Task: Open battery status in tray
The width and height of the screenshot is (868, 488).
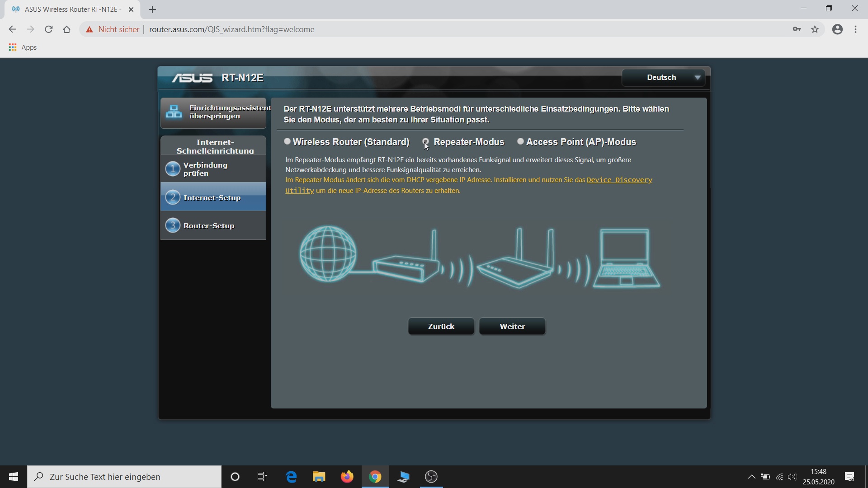Action: pos(765,477)
